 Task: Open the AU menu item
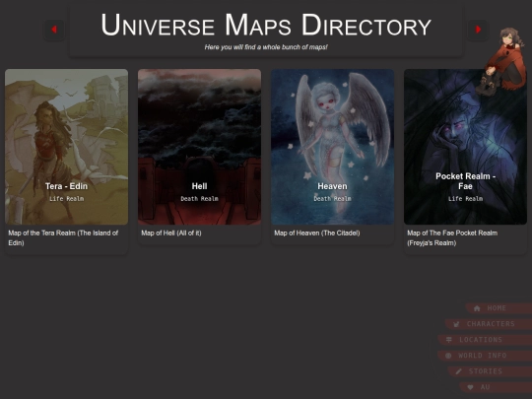(496, 387)
